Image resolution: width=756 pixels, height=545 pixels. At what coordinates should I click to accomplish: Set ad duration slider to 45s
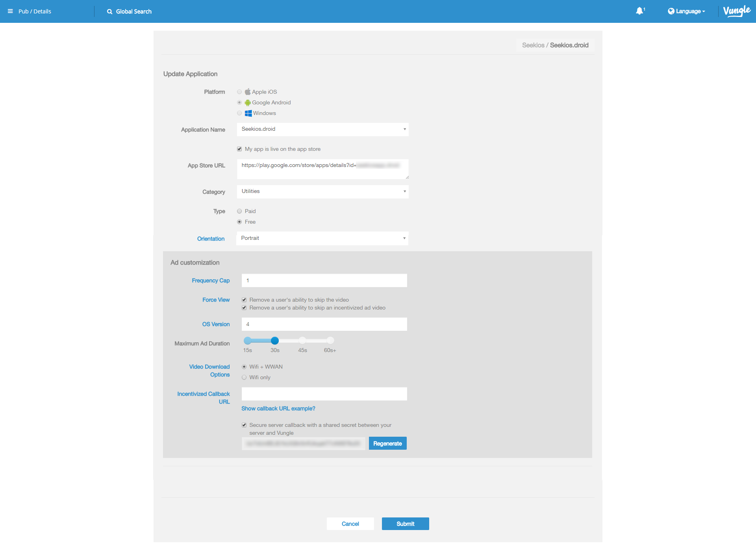[302, 341]
